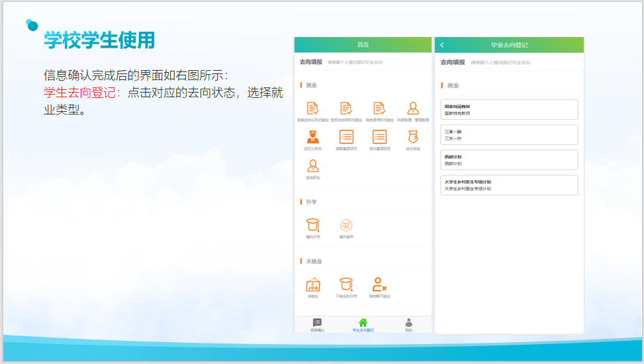Go back using the header arrow
This screenshot has height=364, width=644.
442,45
